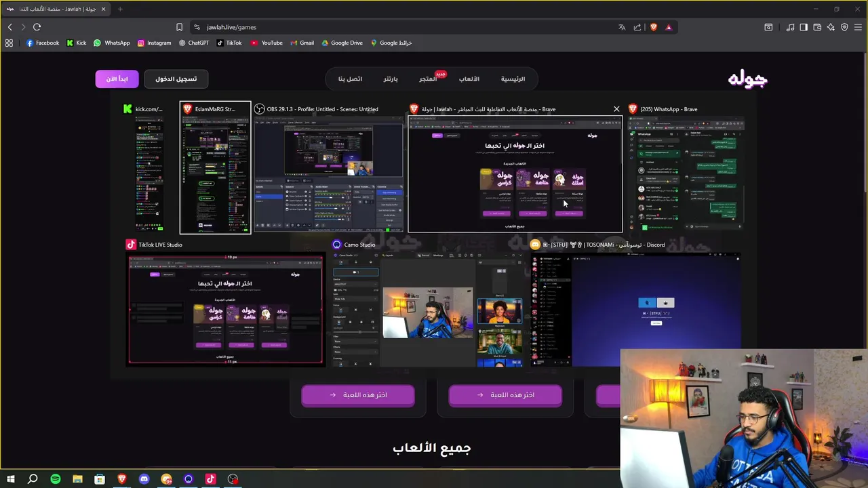Open a new browser tab with plus
The width and height of the screenshot is (868, 488).
pos(120,9)
